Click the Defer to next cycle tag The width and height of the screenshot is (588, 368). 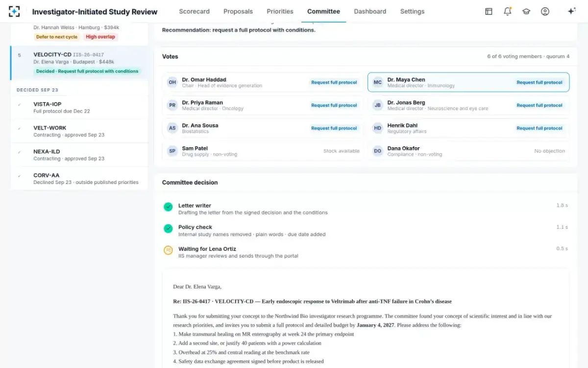pos(57,37)
